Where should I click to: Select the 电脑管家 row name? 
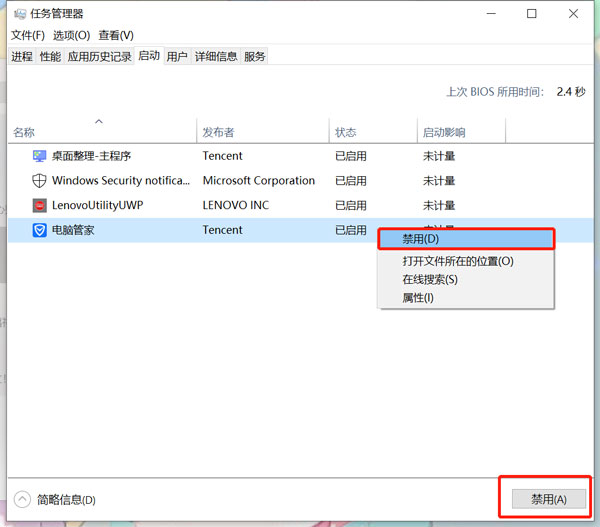(x=73, y=230)
